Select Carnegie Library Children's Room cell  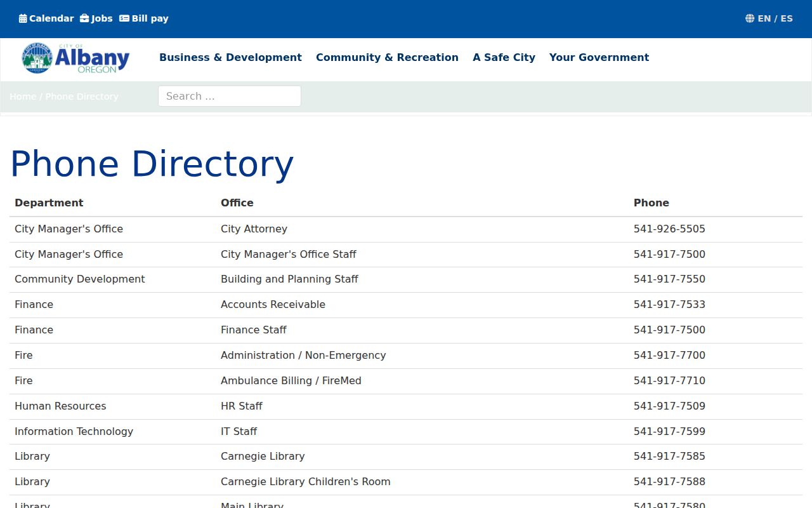[306, 481]
